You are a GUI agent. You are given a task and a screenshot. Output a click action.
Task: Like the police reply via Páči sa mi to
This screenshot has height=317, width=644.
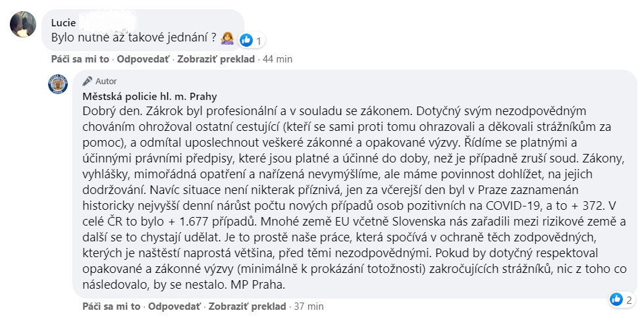tap(111, 306)
